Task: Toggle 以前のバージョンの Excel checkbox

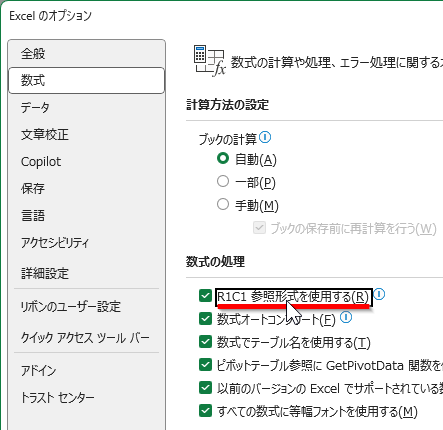Action: coord(205,388)
